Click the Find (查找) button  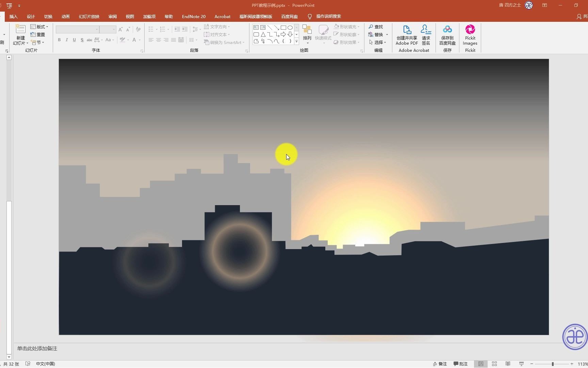[376, 27]
